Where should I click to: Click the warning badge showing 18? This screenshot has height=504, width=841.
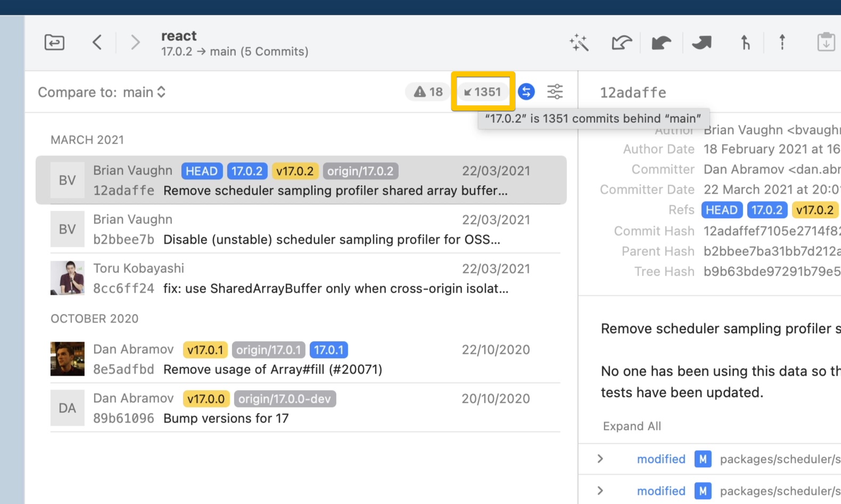pyautogui.click(x=428, y=92)
